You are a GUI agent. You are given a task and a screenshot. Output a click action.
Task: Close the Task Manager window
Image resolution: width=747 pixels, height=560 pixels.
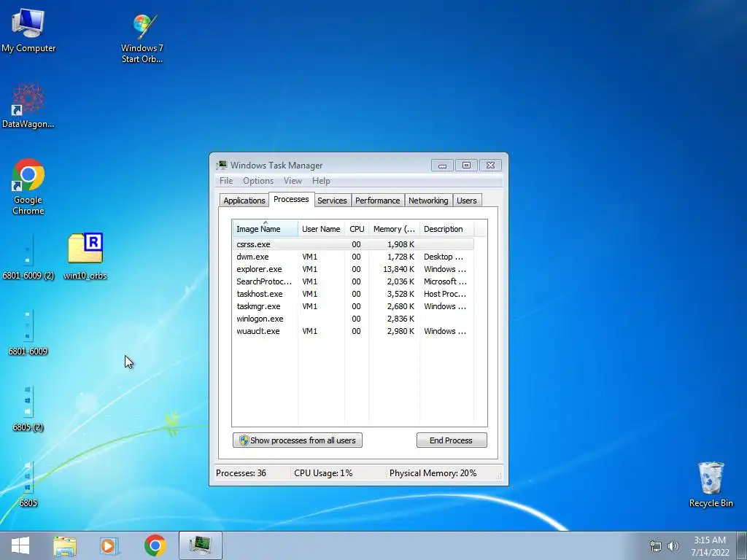(490, 166)
